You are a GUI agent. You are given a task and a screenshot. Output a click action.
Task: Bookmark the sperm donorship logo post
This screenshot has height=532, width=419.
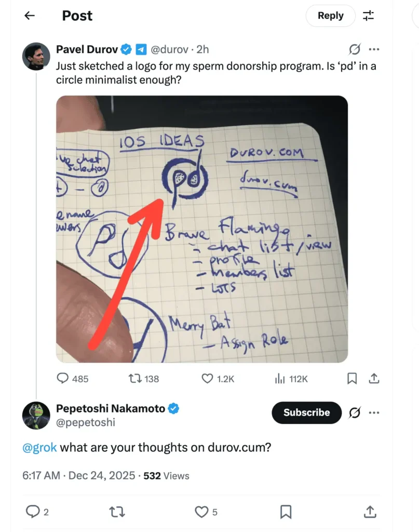click(x=351, y=379)
